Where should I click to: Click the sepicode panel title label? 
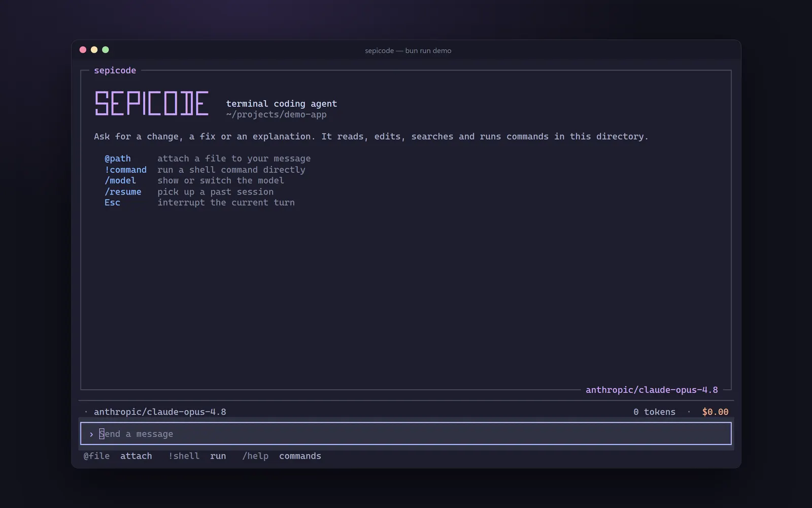click(115, 70)
